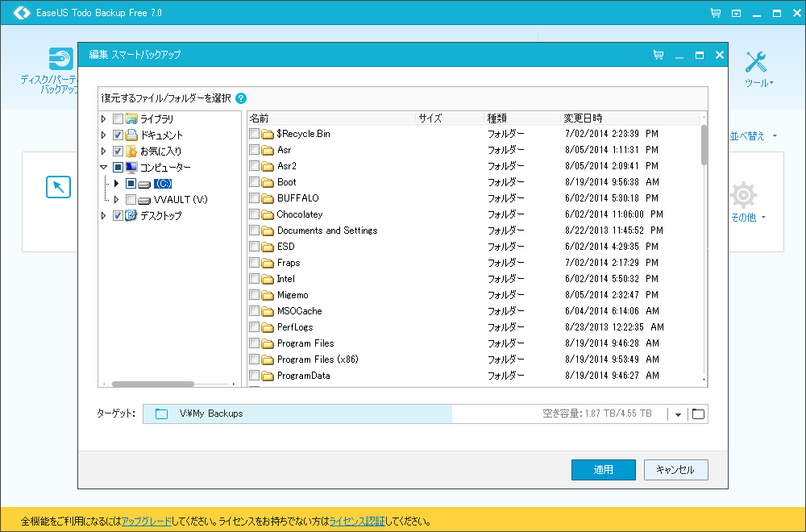Select the Asr2 folder name
The width and height of the screenshot is (806, 532).
287,166
